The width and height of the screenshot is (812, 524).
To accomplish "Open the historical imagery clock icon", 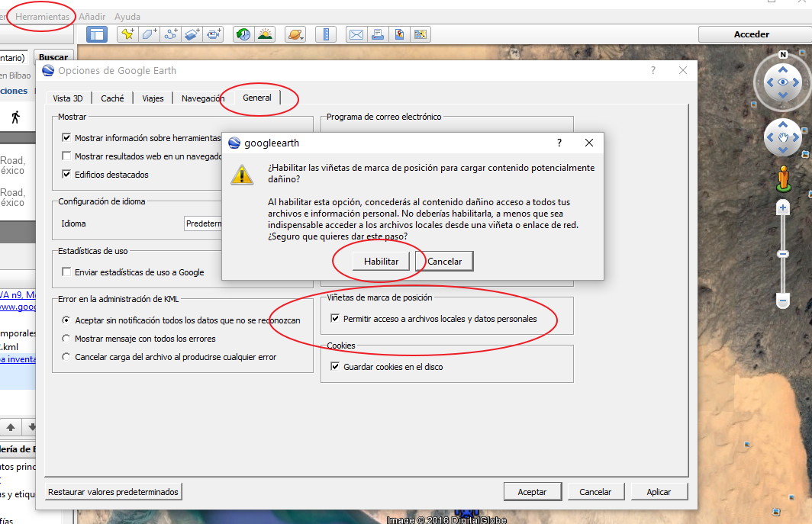I will pos(243,34).
